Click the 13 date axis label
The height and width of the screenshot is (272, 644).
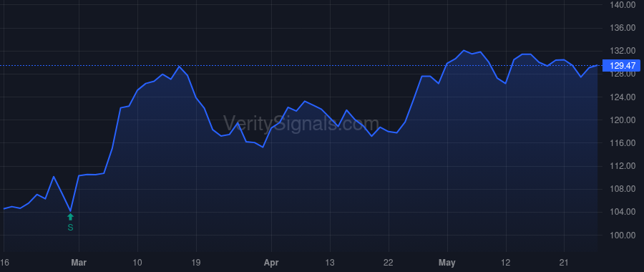pyautogui.click(x=330, y=263)
